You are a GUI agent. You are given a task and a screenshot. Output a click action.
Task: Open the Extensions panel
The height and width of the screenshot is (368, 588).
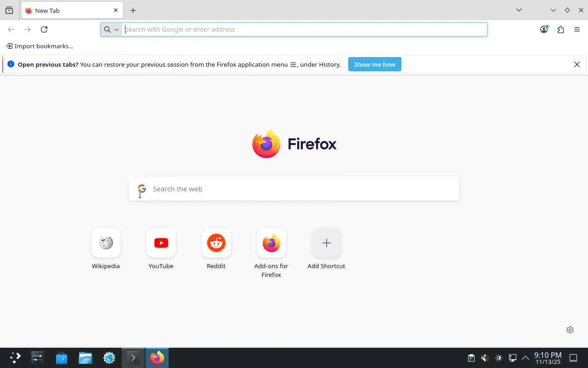[x=560, y=29]
